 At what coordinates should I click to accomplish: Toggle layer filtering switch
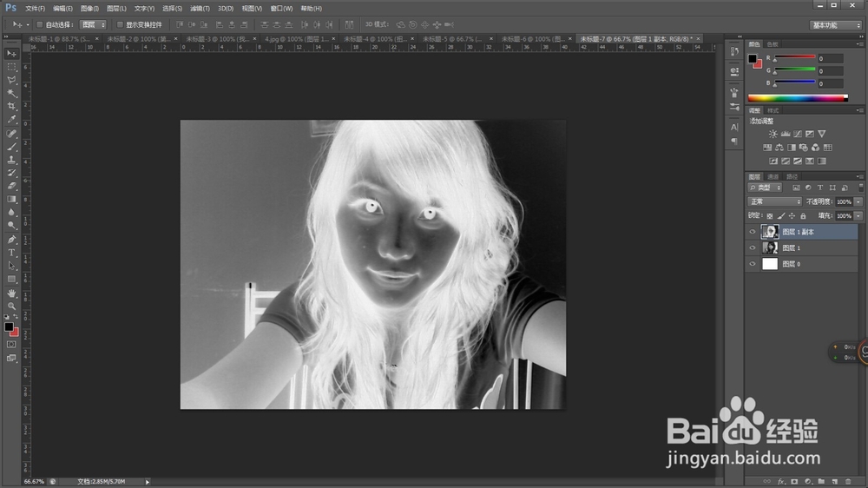coord(860,188)
